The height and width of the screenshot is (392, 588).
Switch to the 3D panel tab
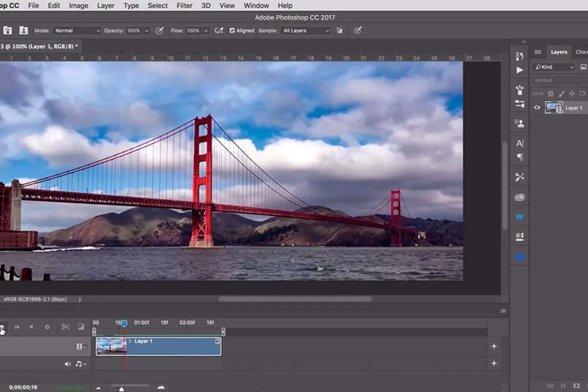click(x=538, y=51)
